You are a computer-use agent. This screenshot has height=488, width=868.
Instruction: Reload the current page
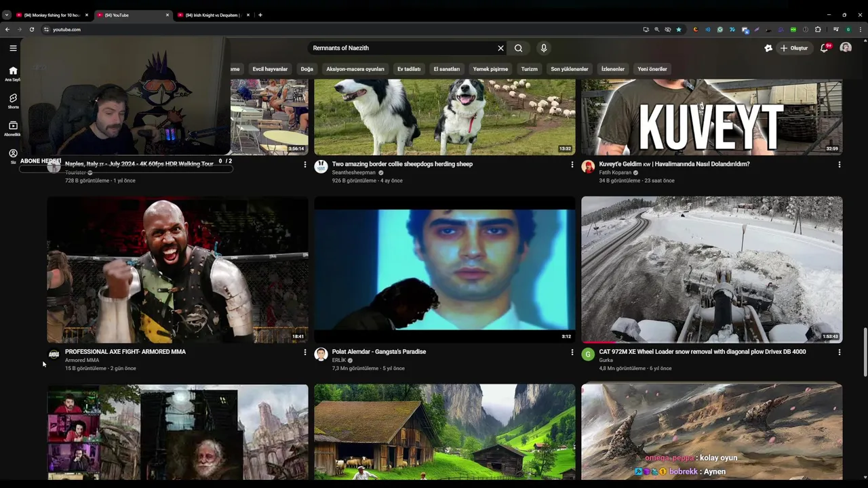[31, 30]
